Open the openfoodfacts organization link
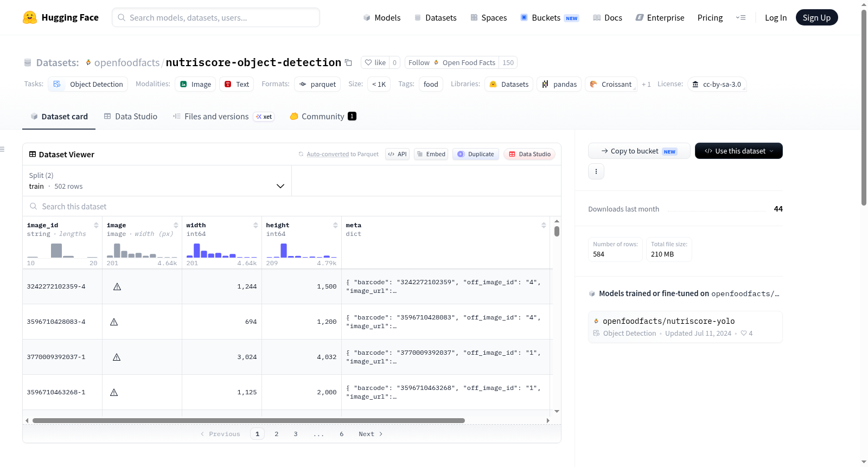This screenshot has width=868, height=467. point(127,62)
